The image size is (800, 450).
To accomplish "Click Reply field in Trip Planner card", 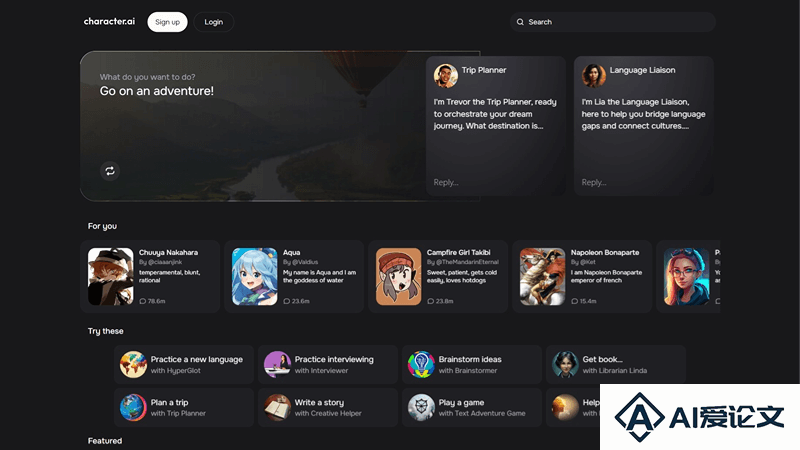I will [x=446, y=182].
